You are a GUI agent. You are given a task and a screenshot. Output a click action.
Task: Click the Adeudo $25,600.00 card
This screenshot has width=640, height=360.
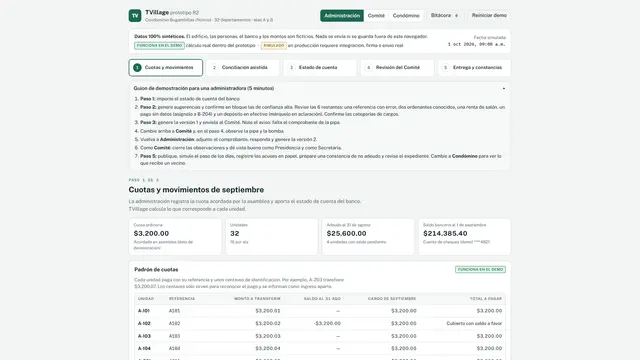(368, 237)
